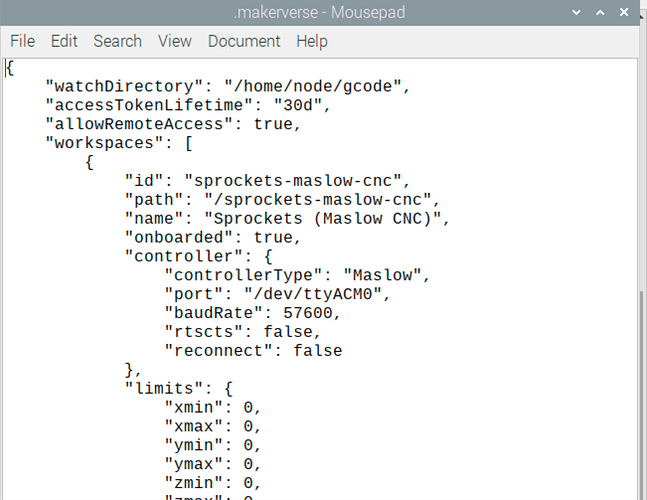Click the "rtscts" key
Image resolution: width=647 pixels, height=500 pixels.
coord(203,332)
